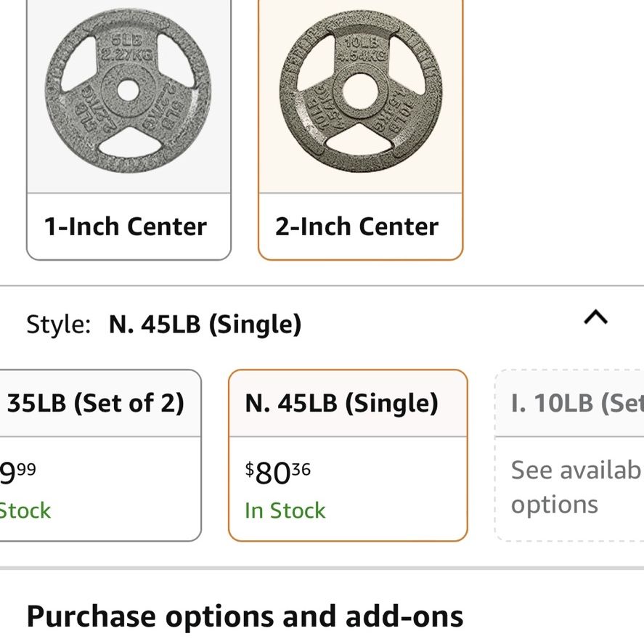Viewport: 644px width, 644px height.
Task: Select the I. 10LB set style option
Action: [x=570, y=455]
